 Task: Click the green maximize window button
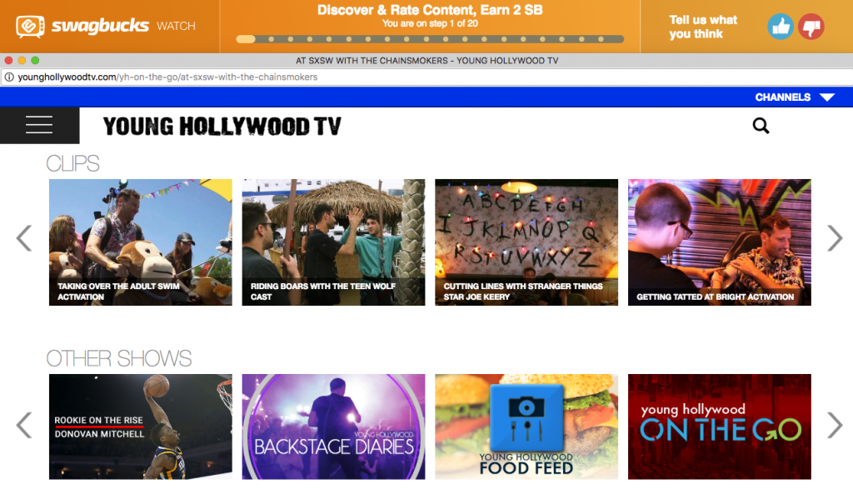pyautogui.click(x=35, y=61)
